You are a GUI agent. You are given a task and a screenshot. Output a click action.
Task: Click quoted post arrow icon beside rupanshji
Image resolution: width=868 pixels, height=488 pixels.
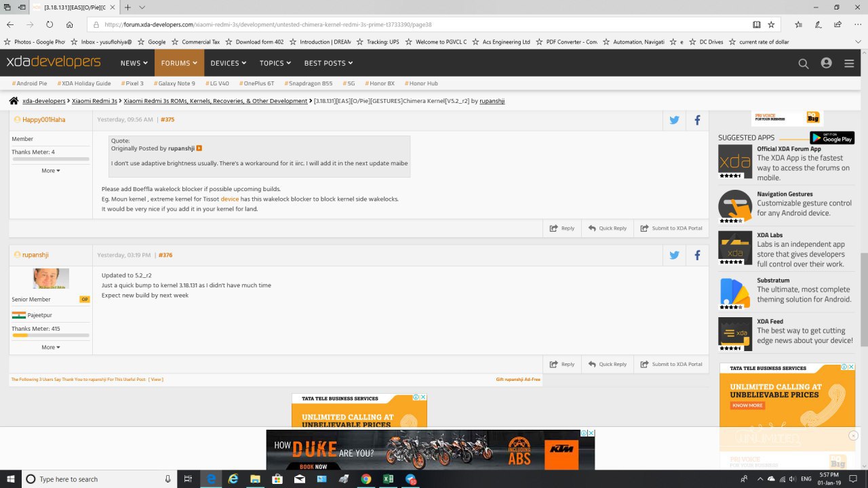click(x=199, y=148)
